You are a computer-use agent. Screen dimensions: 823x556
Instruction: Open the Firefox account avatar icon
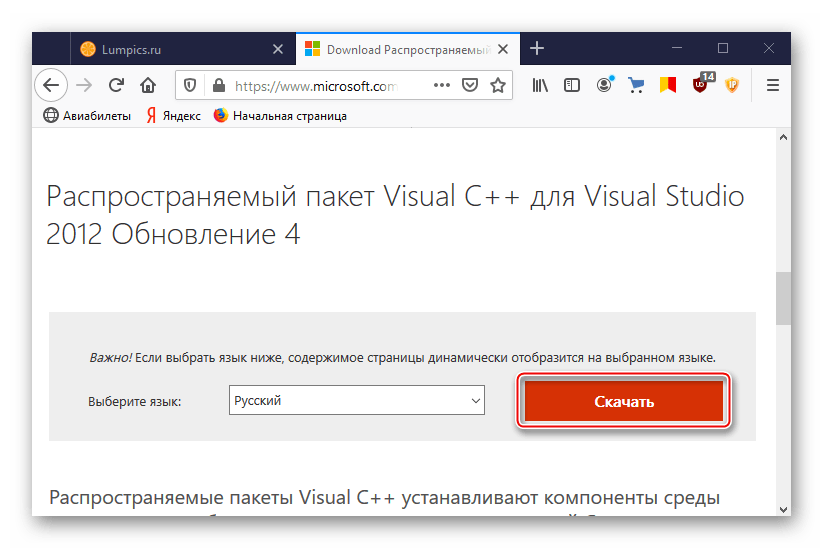click(605, 85)
